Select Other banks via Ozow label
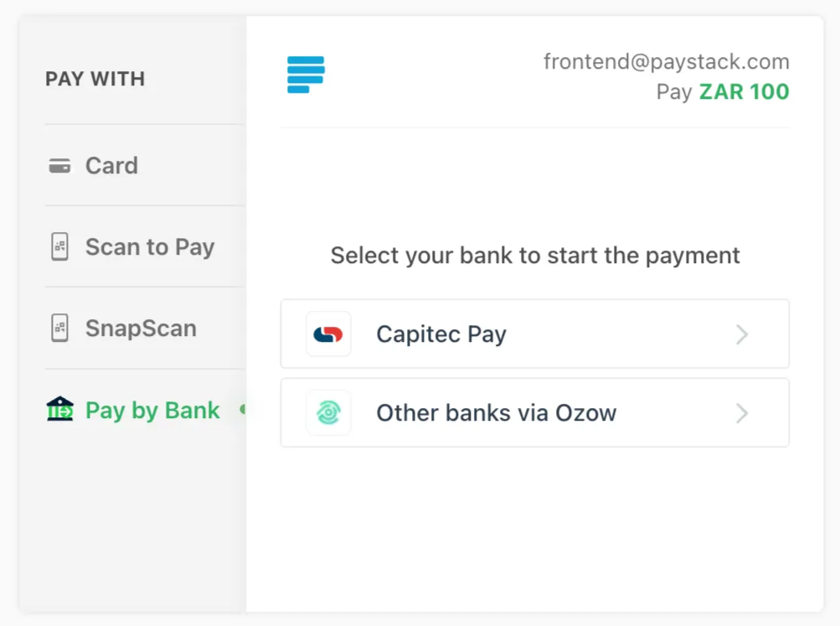The height and width of the screenshot is (626, 840). 496,413
